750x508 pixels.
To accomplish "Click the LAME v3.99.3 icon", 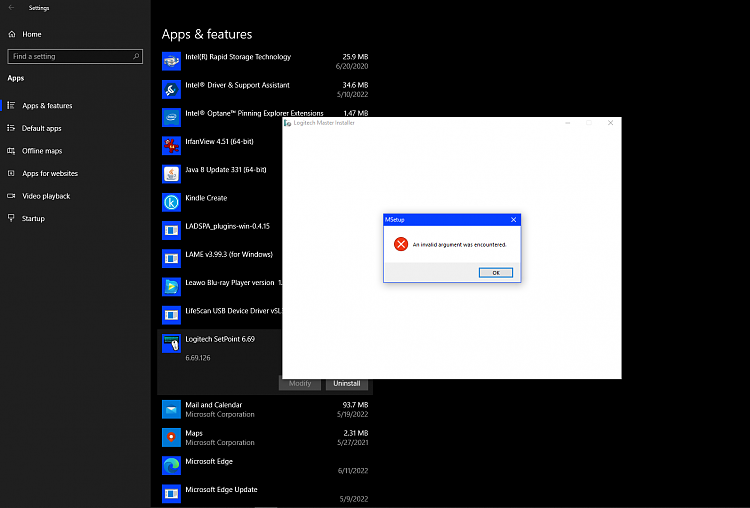I will [171, 259].
